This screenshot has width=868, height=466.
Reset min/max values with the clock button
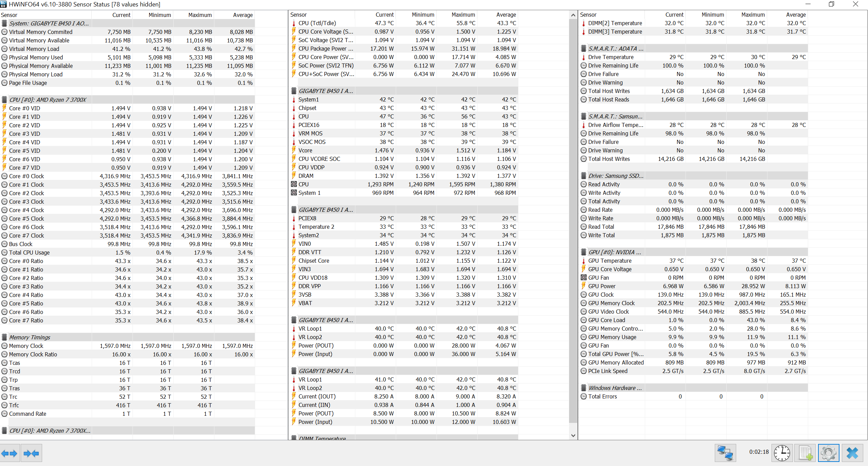coord(782,453)
